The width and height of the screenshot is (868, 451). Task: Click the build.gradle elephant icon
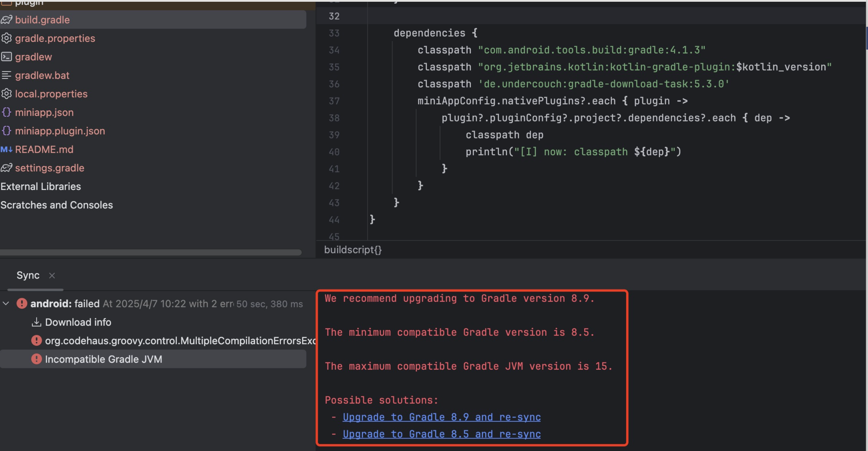point(6,20)
